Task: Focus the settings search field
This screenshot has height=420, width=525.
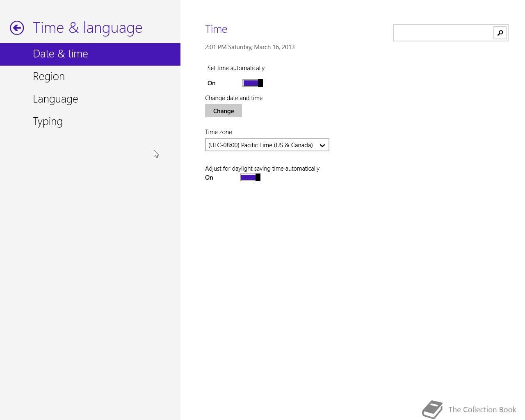Action: coord(443,33)
